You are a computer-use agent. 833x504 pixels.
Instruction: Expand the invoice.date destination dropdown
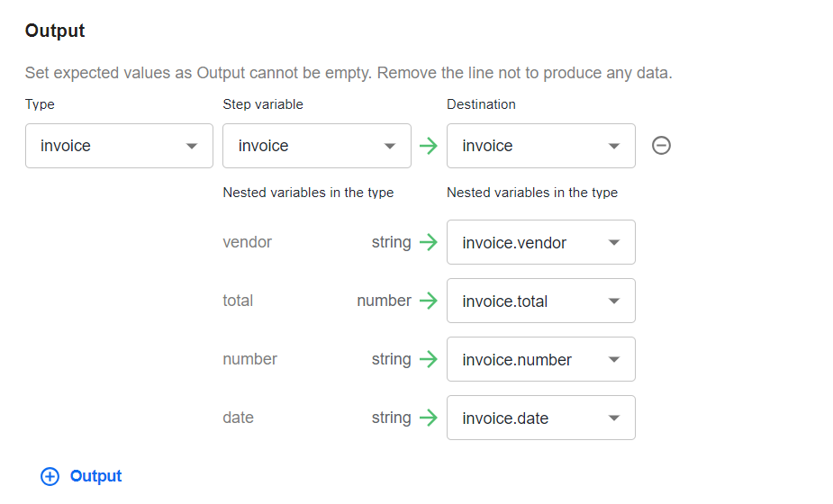[541, 418]
